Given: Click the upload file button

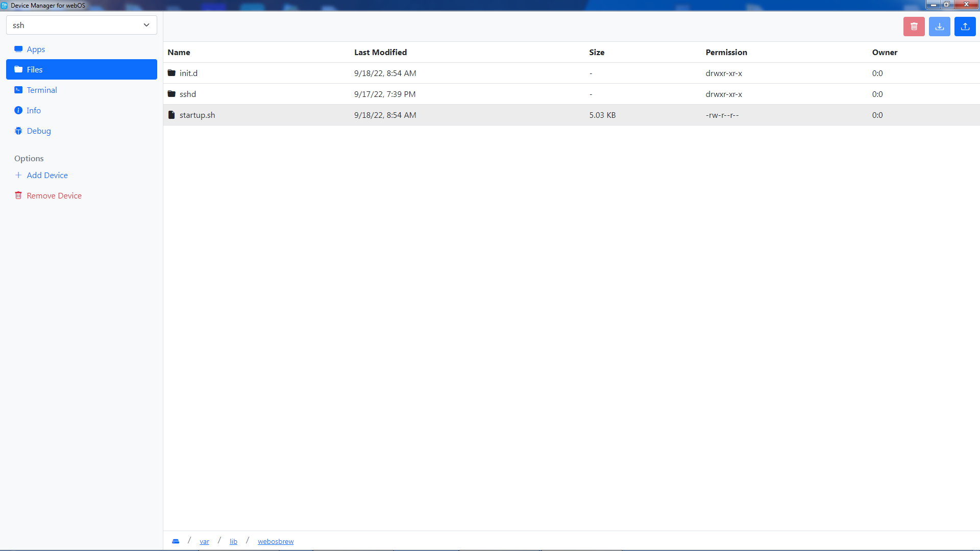Looking at the screenshot, I should click(965, 27).
